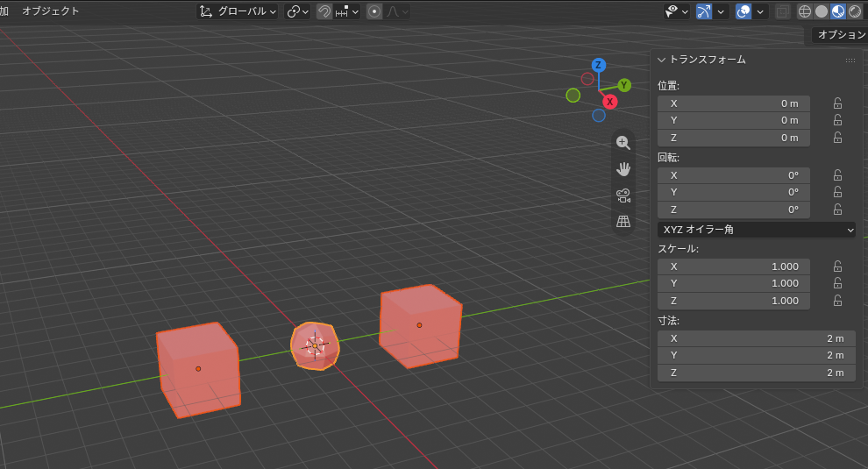Click the 寸法 Z field
Screen dimensions: 868x469
[x=756, y=373]
